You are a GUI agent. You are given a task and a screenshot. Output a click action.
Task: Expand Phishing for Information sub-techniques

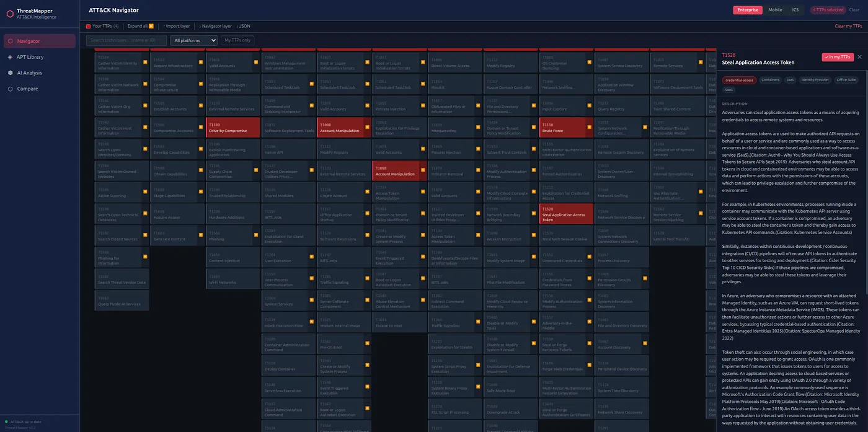(144, 258)
